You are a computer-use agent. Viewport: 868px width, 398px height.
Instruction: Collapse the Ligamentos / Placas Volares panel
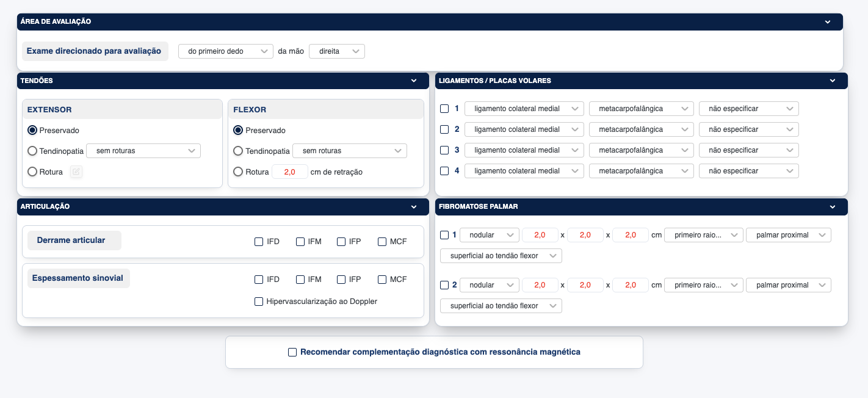pos(833,81)
